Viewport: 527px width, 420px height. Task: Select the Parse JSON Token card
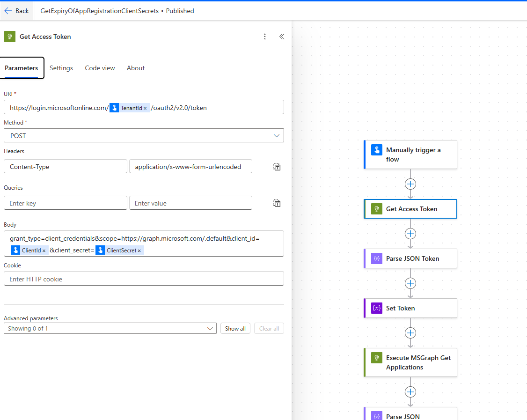(x=410, y=258)
